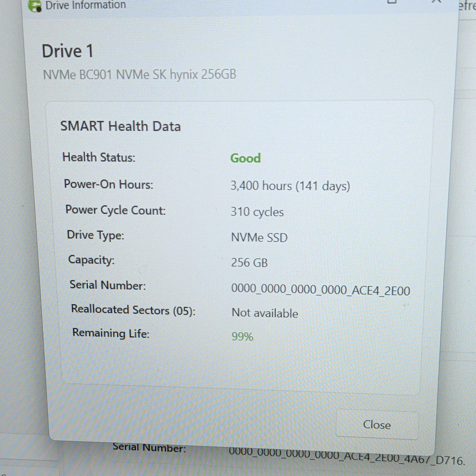Click the serial number '0000_0000_0000_0000_ACE4_2E00' in dialog

coord(321,290)
